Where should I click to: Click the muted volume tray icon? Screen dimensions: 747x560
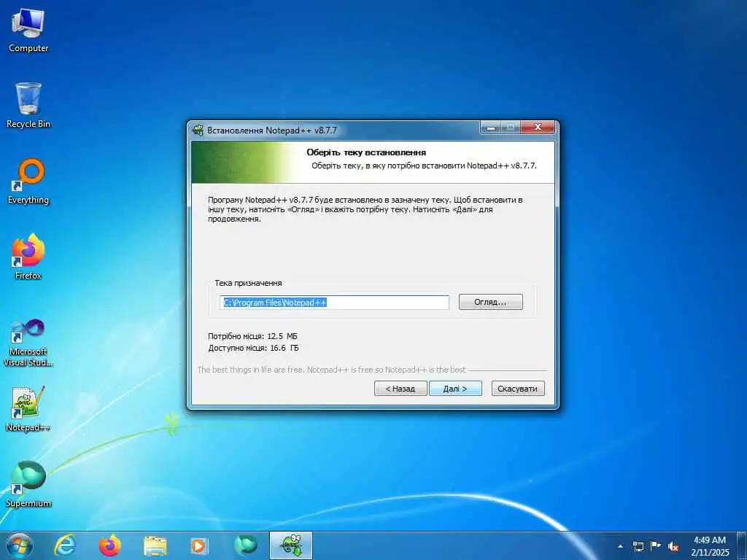point(673,546)
